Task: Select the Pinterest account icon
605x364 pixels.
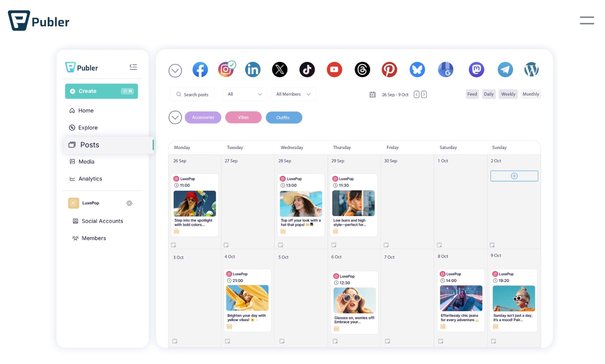Action: pyautogui.click(x=389, y=70)
